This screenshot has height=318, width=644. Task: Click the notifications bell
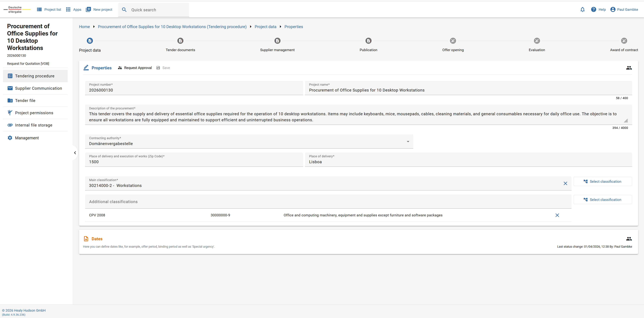coord(583,9)
